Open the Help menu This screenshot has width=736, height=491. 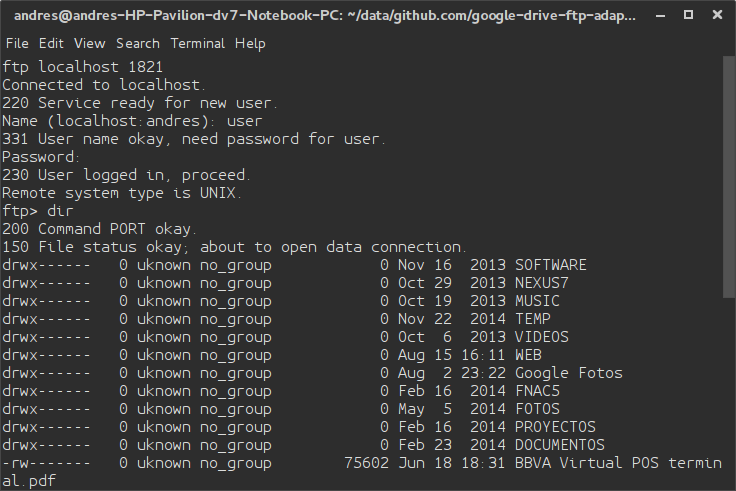(x=250, y=44)
